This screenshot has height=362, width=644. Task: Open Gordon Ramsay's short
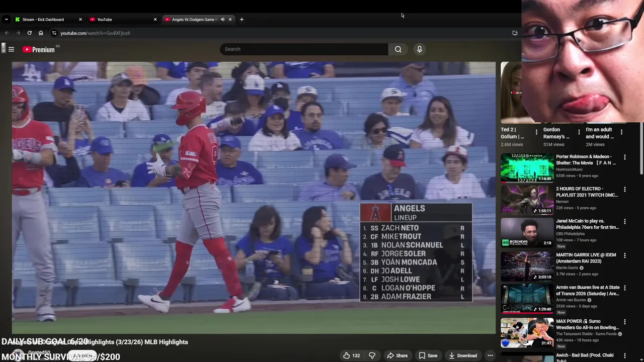point(556,133)
